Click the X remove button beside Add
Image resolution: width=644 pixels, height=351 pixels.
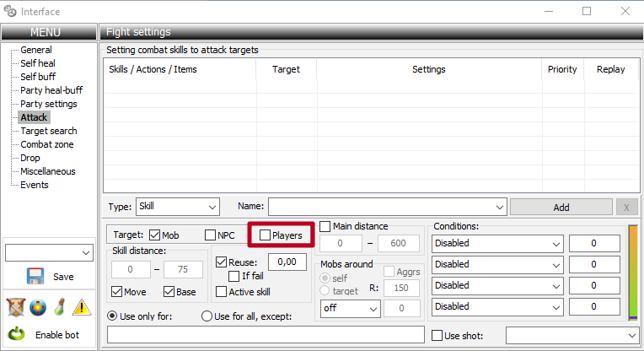pos(626,207)
